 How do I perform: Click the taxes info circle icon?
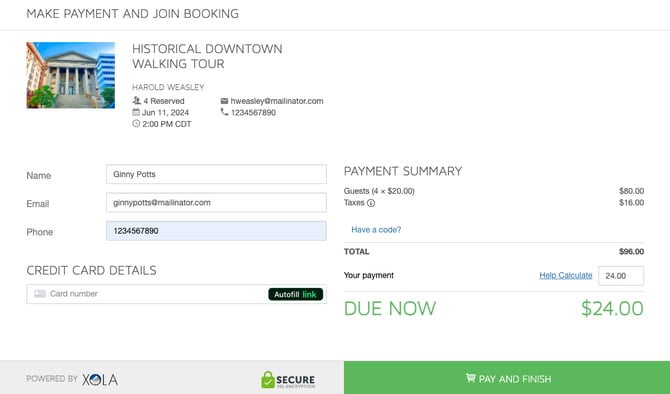[x=371, y=203]
